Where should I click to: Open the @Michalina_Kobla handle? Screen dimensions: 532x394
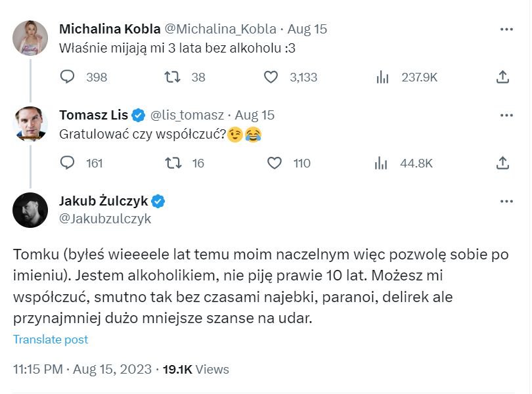click(x=219, y=29)
